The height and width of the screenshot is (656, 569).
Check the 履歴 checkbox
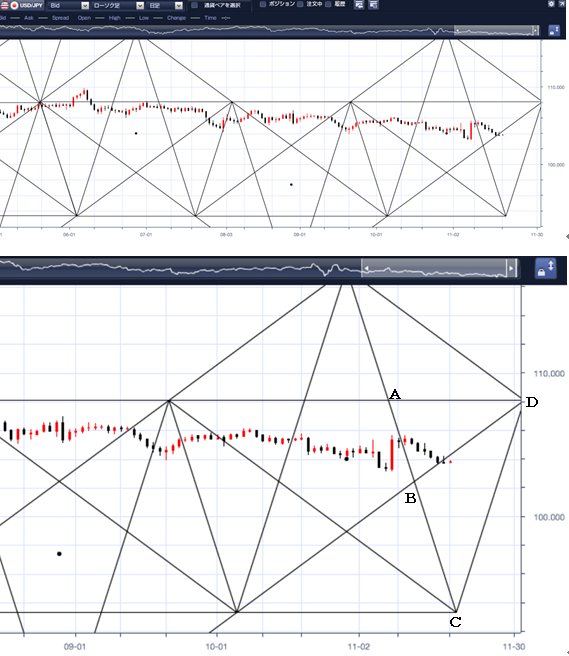point(328,4)
